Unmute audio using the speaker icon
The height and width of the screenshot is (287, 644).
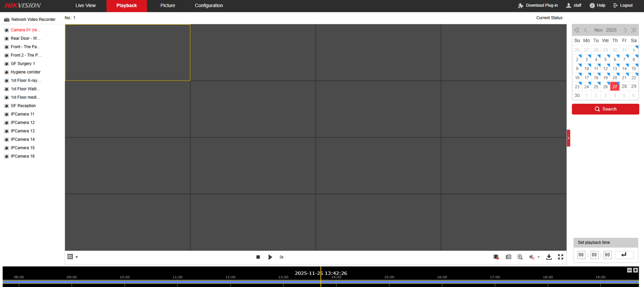point(532,257)
